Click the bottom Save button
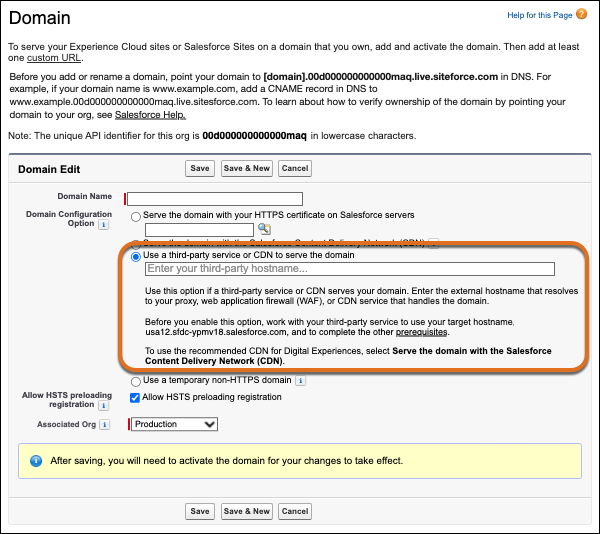Viewport: 600px width, 534px height. pyautogui.click(x=200, y=511)
